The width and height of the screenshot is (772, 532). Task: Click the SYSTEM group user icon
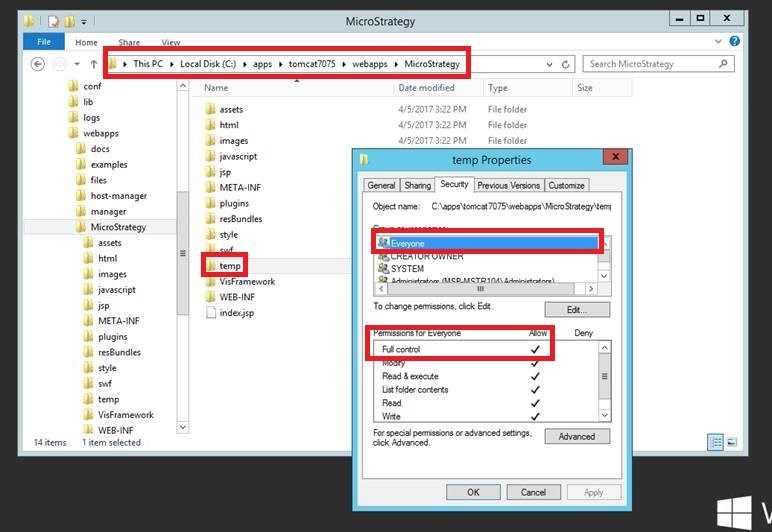[383, 268]
